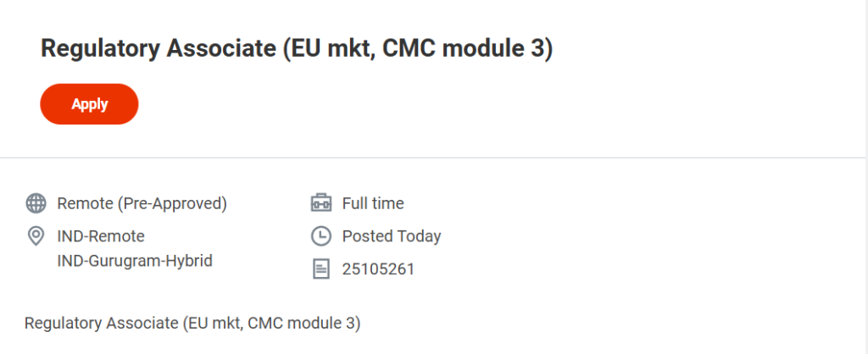The width and height of the screenshot is (868, 354).
Task: Click 'Regulatory Associate' in the bottom description line
Action: coord(100,324)
